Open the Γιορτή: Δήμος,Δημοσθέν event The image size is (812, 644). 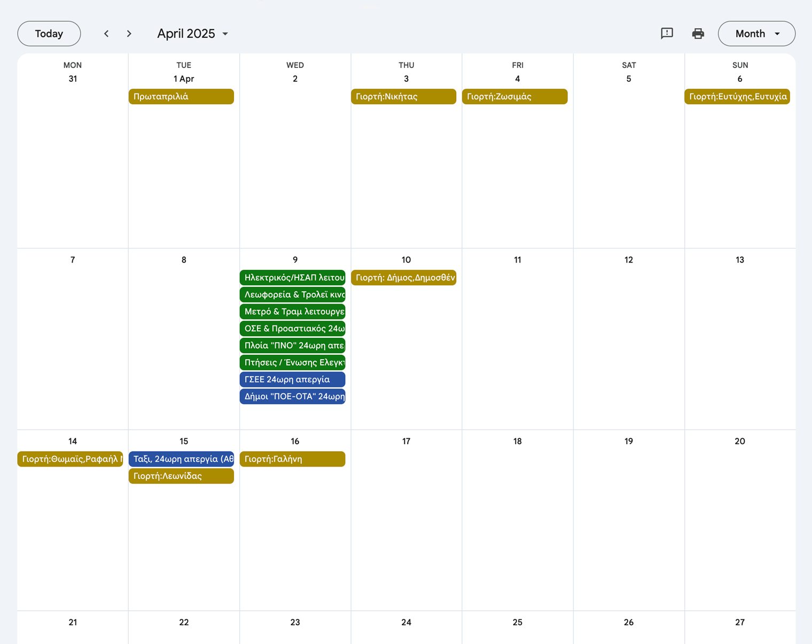403,278
